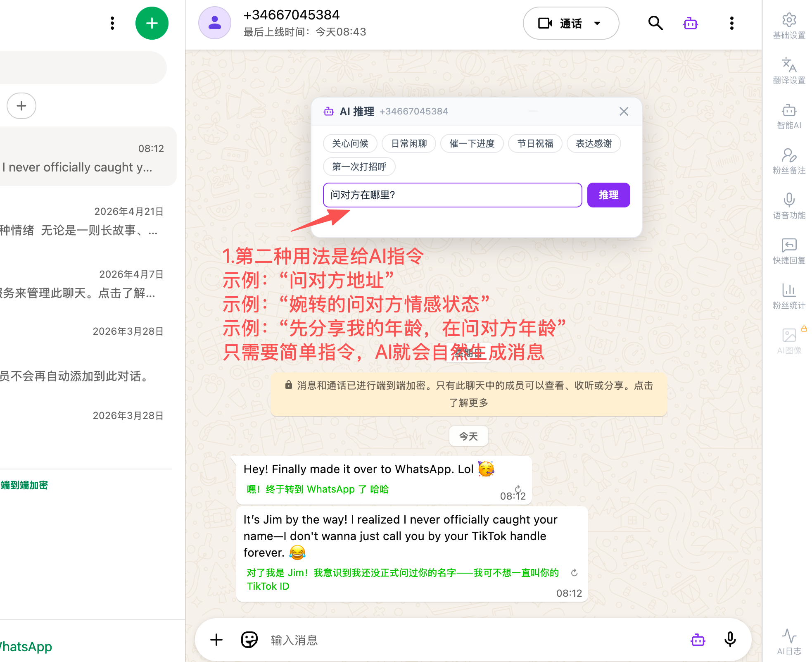
Task: Select 催一下进度 prompt chip
Action: pos(472,143)
